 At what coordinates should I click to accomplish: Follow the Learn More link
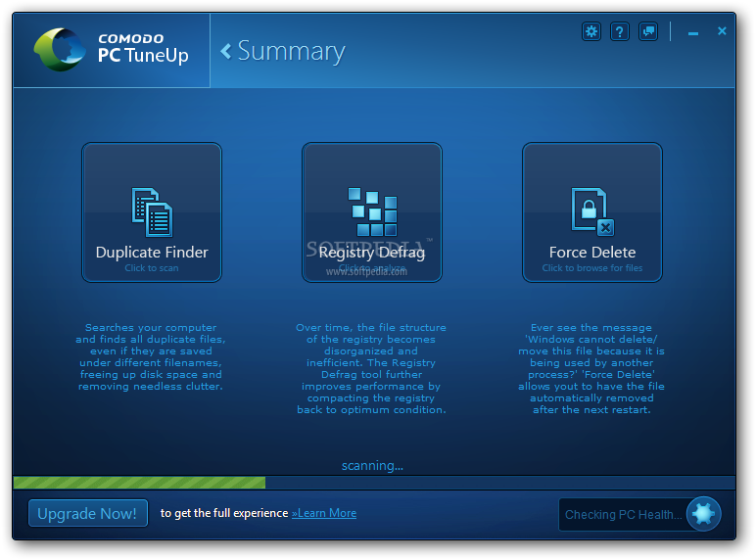pos(324,513)
